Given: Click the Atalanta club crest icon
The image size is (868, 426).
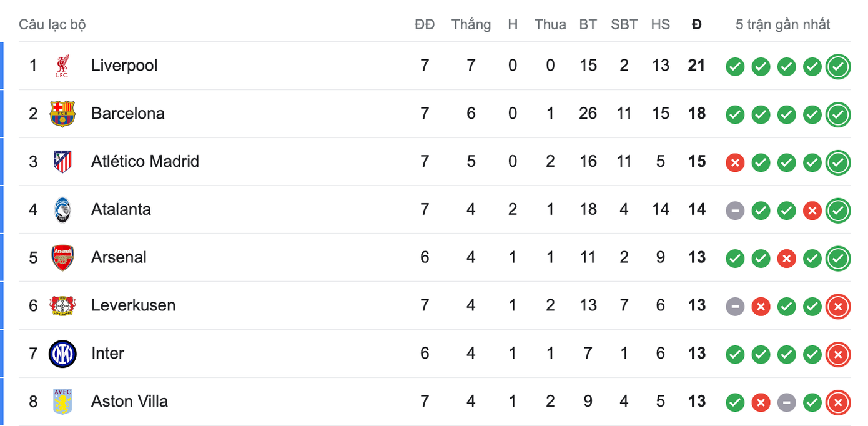Looking at the screenshot, I should (x=62, y=210).
